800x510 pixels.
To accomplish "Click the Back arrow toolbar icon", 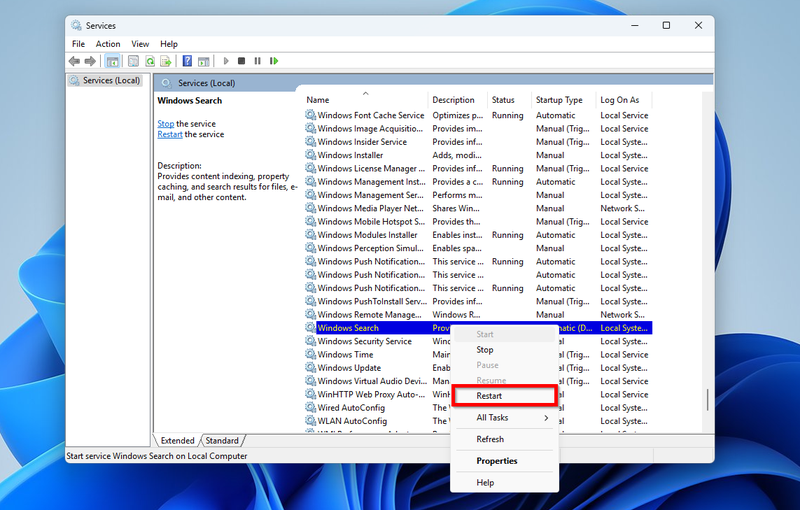I will [74, 61].
